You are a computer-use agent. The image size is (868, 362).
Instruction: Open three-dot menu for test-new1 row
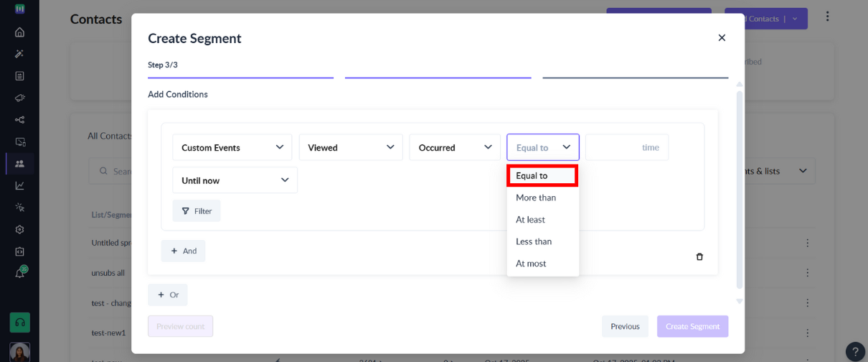[x=808, y=333]
